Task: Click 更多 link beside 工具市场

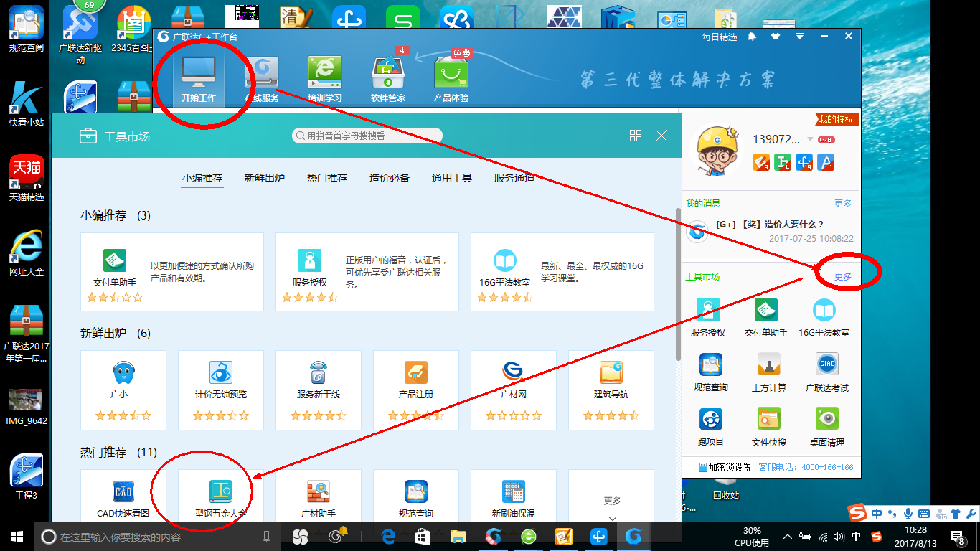Action: point(843,277)
